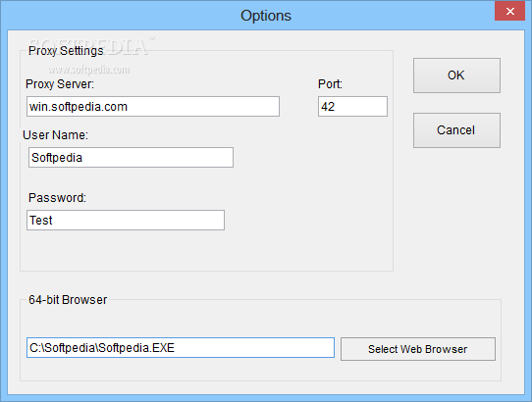
Task: Click the "Port:" label
Action: [x=330, y=84]
